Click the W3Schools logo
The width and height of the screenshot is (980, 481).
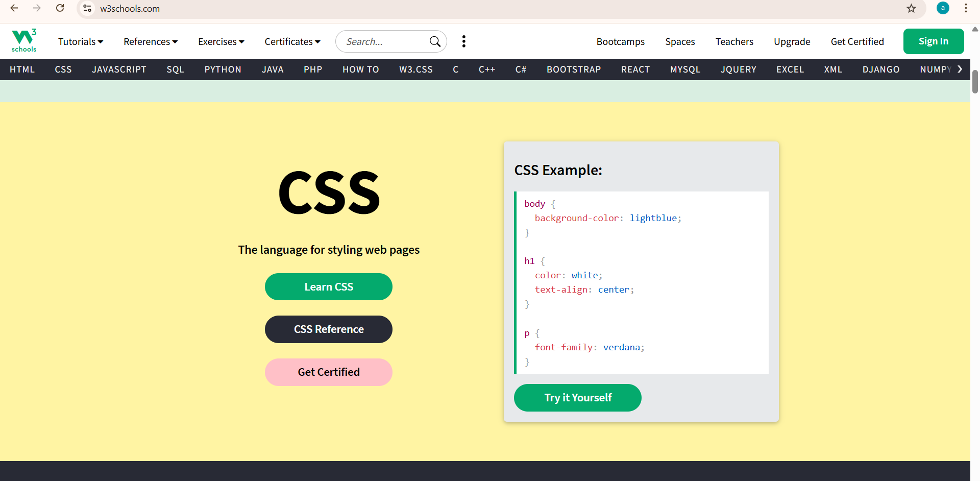[x=24, y=41]
